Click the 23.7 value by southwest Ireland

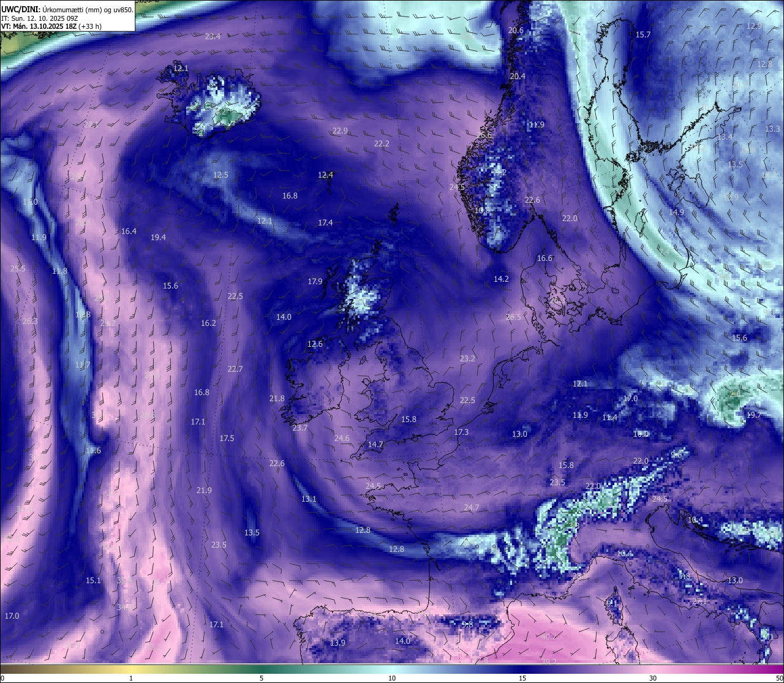[x=300, y=428]
